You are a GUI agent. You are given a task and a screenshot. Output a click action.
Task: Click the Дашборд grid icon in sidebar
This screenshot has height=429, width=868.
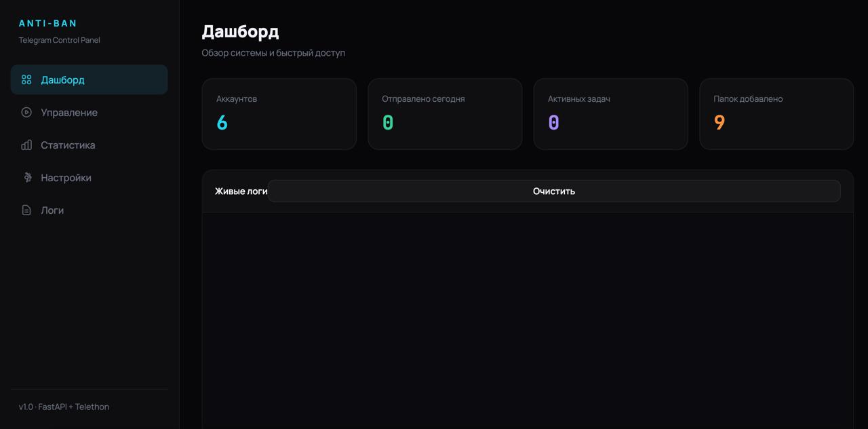[26, 79]
